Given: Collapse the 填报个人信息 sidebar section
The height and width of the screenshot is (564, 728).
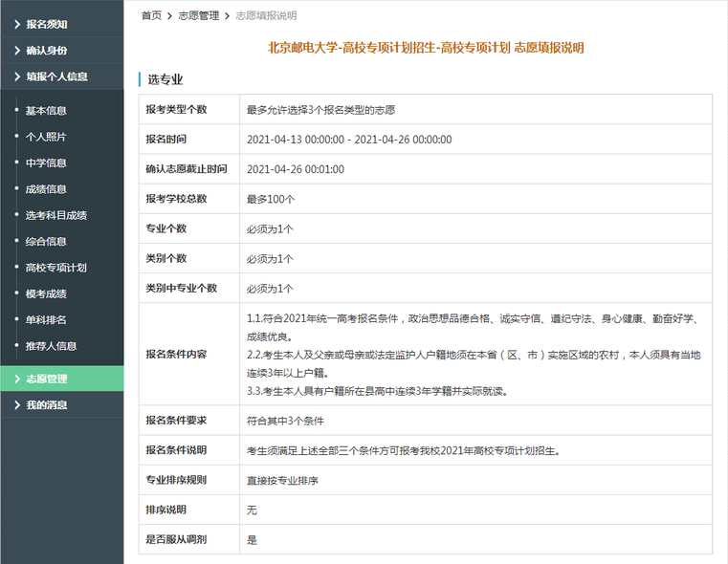Looking at the screenshot, I should point(59,76).
